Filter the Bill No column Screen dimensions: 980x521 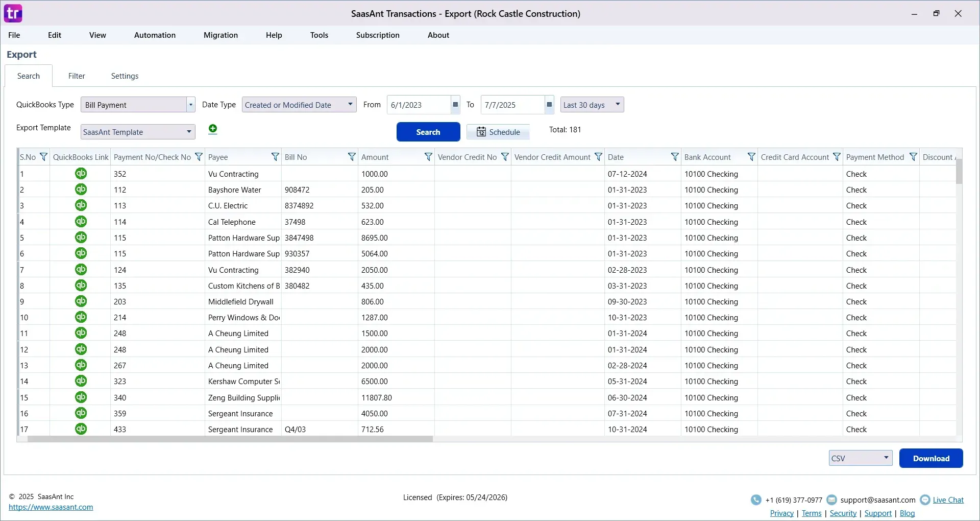pyautogui.click(x=352, y=157)
